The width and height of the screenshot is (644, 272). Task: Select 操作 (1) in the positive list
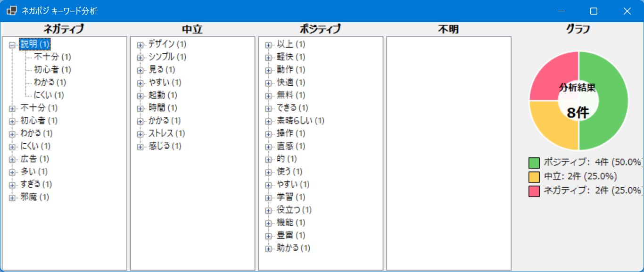pyautogui.click(x=291, y=133)
